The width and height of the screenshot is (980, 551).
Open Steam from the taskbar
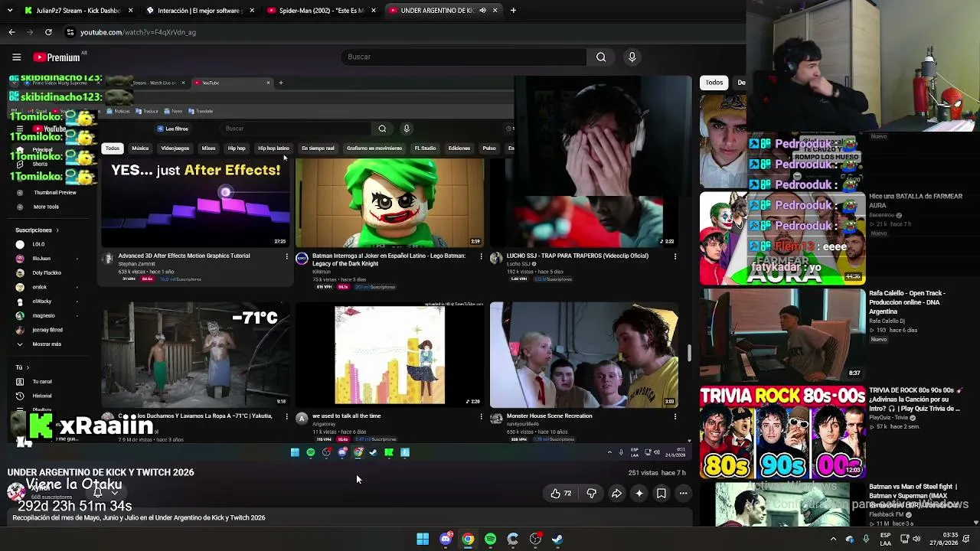pos(557,539)
